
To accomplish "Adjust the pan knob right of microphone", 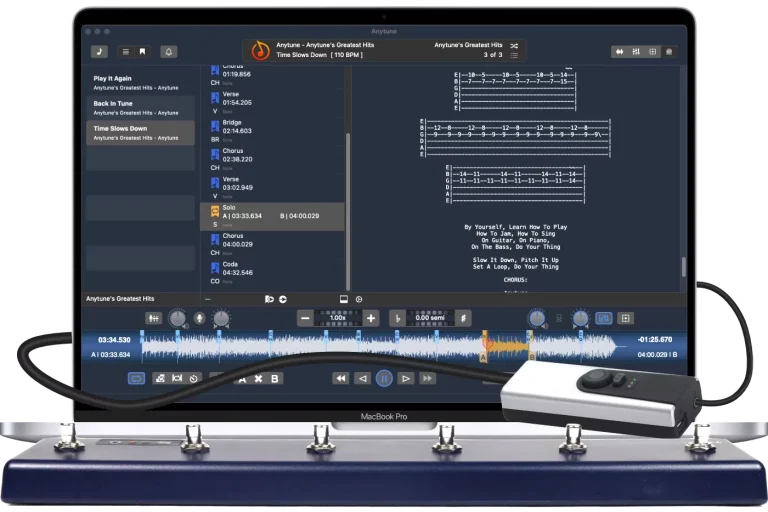I will (x=221, y=318).
